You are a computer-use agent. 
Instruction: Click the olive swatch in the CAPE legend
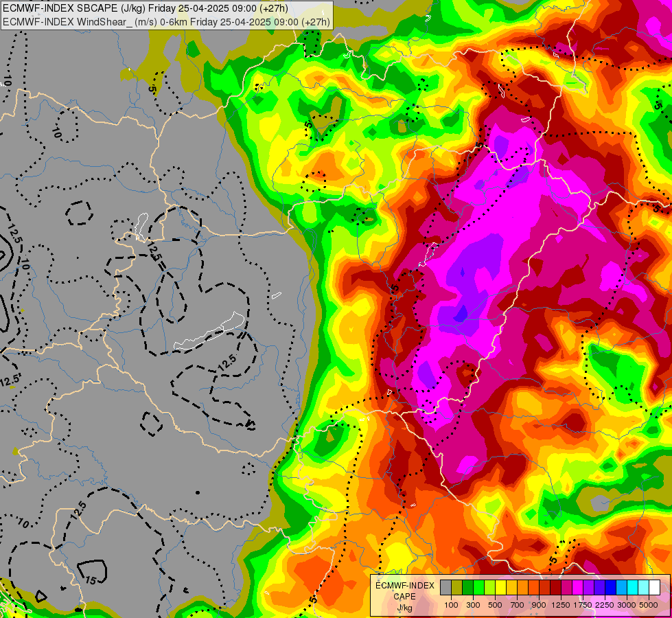pos(457,588)
